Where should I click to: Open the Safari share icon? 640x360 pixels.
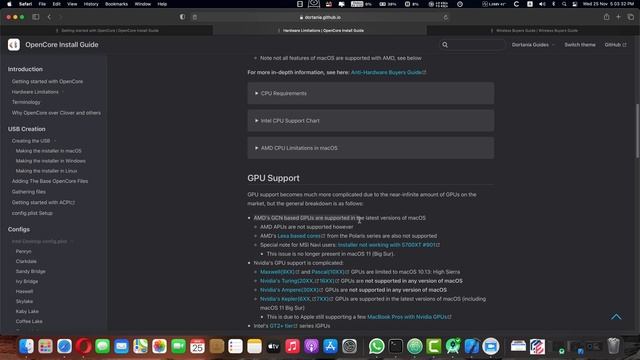(x=607, y=17)
